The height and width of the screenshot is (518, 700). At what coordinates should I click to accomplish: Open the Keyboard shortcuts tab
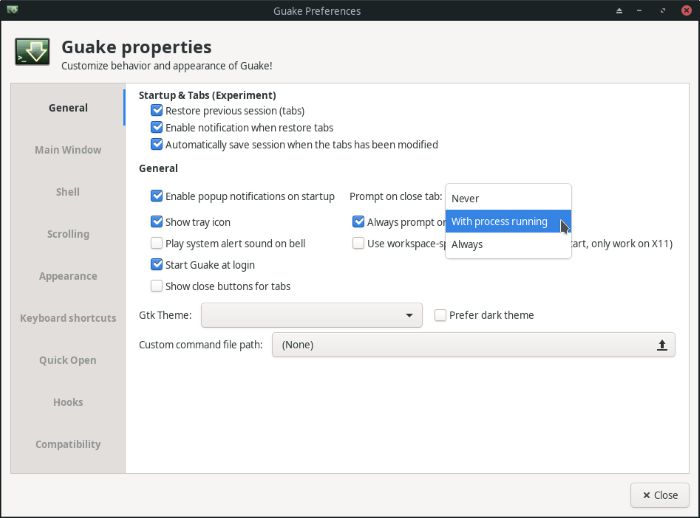(x=68, y=318)
